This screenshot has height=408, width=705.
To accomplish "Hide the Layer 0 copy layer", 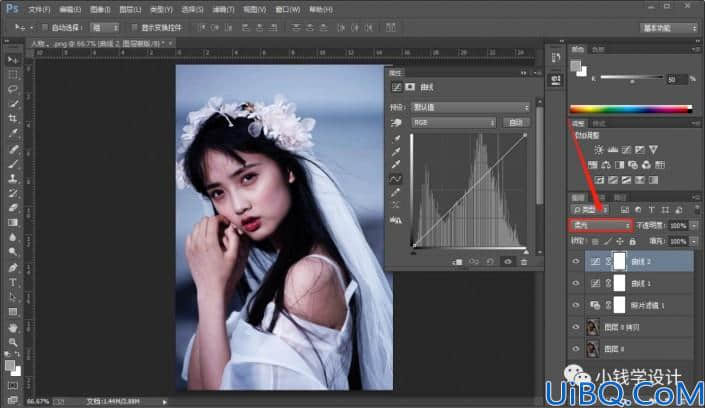I will tap(576, 327).
